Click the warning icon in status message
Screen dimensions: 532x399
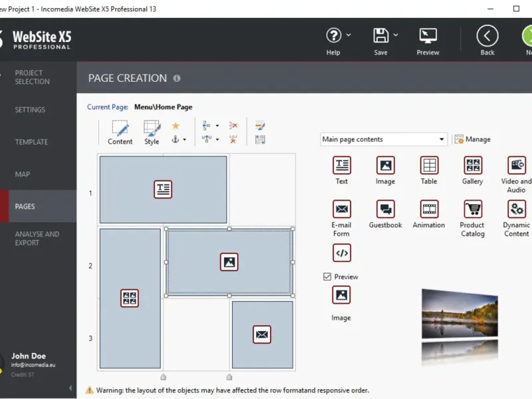90,390
